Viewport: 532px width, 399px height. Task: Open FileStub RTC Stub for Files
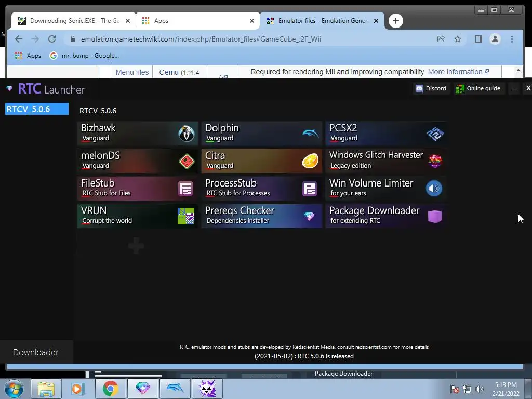point(137,188)
